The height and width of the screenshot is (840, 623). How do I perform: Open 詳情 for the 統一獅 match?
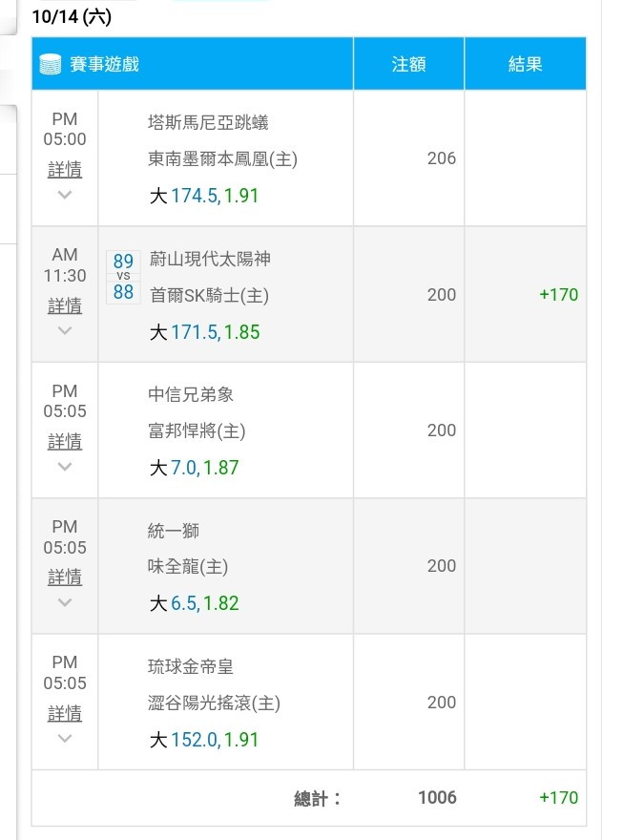pyautogui.click(x=65, y=577)
